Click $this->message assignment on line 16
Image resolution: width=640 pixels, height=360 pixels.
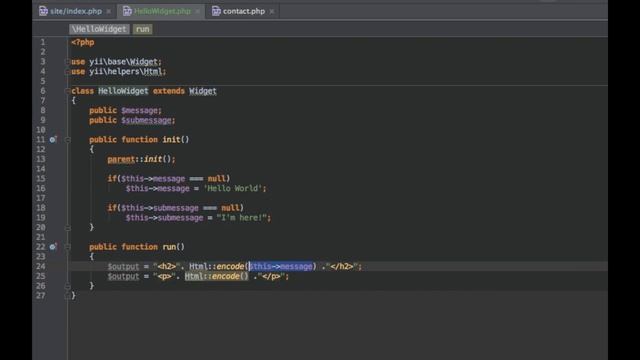[158, 188]
